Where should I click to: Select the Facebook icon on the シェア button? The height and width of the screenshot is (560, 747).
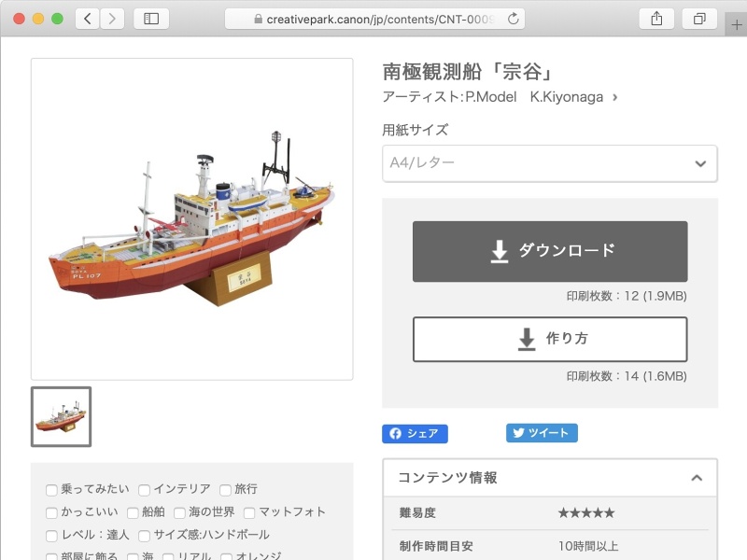[x=396, y=432]
